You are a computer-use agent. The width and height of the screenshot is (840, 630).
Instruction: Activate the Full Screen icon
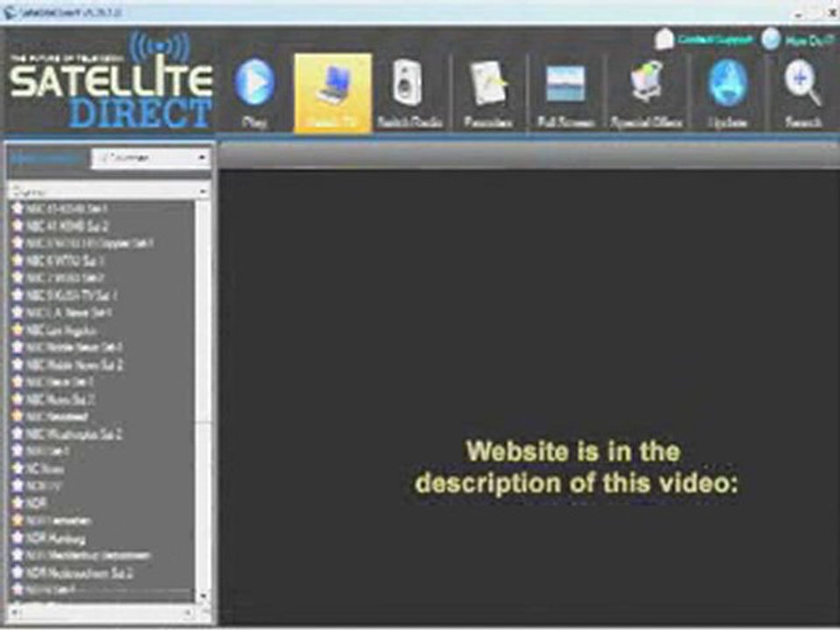click(566, 84)
